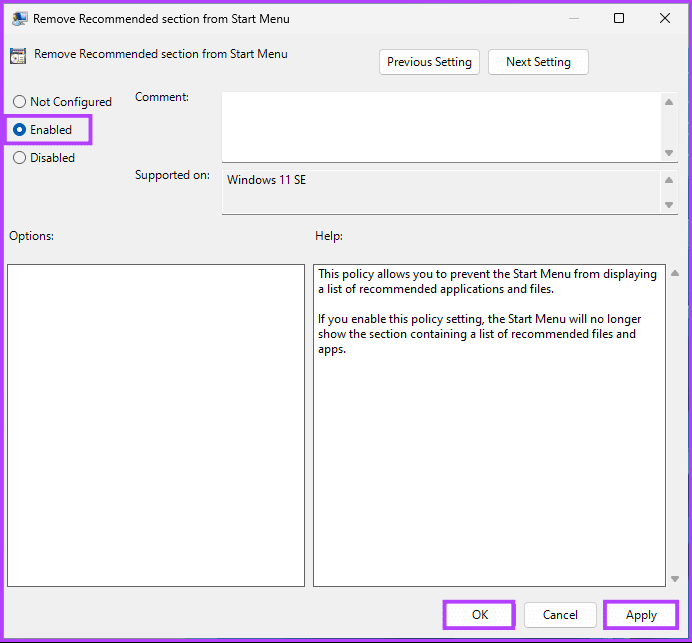The width and height of the screenshot is (692, 643).
Task: Click Supported on scroll down arrow
Action: click(669, 205)
